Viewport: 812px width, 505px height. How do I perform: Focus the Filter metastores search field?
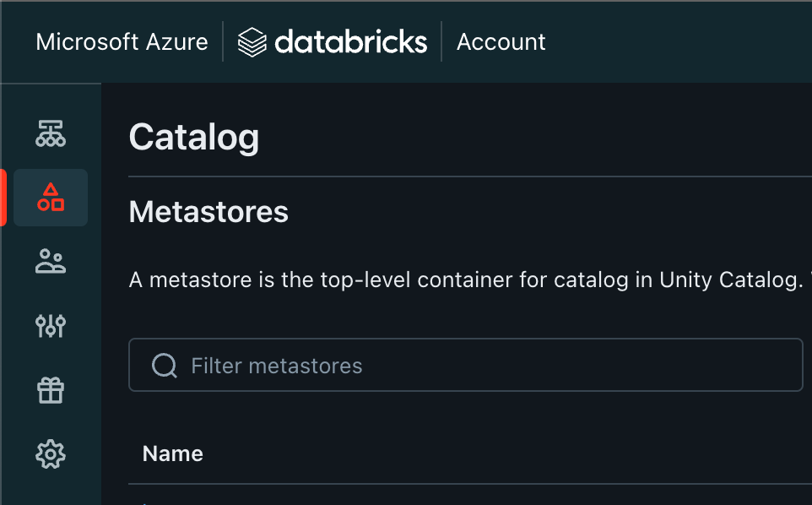click(x=490, y=365)
